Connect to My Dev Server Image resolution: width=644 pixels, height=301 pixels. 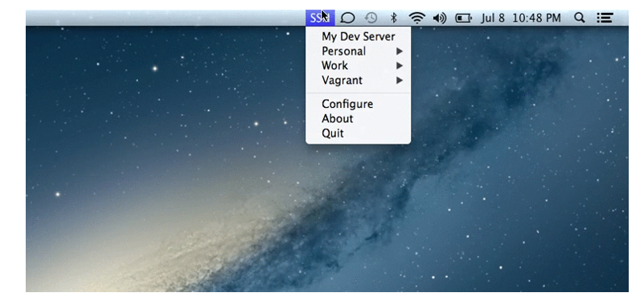click(x=358, y=36)
